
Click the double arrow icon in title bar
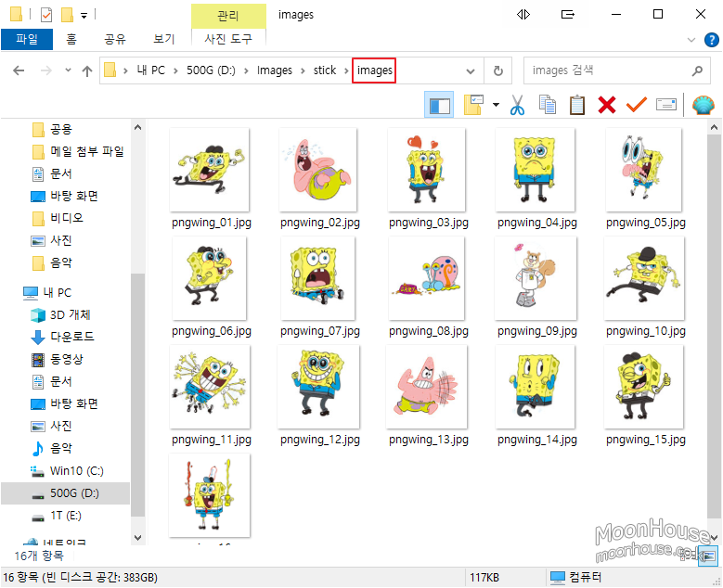(x=523, y=15)
